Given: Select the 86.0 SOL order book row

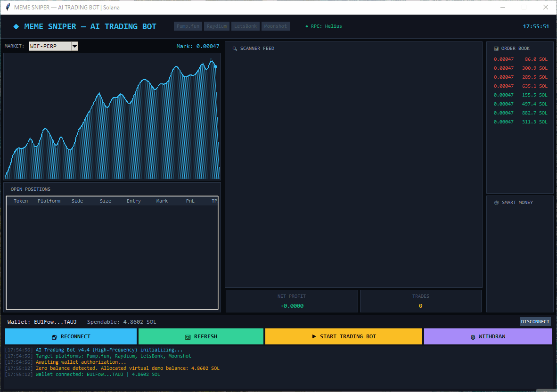Looking at the screenshot, I should [x=520, y=59].
